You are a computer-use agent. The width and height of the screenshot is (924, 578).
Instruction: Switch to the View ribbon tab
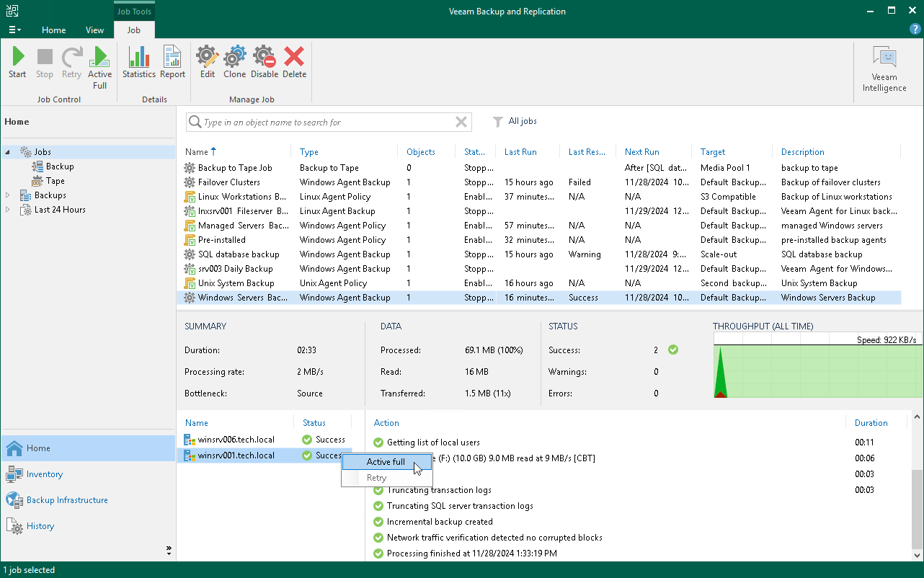pyautogui.click(x=94, y=30)
